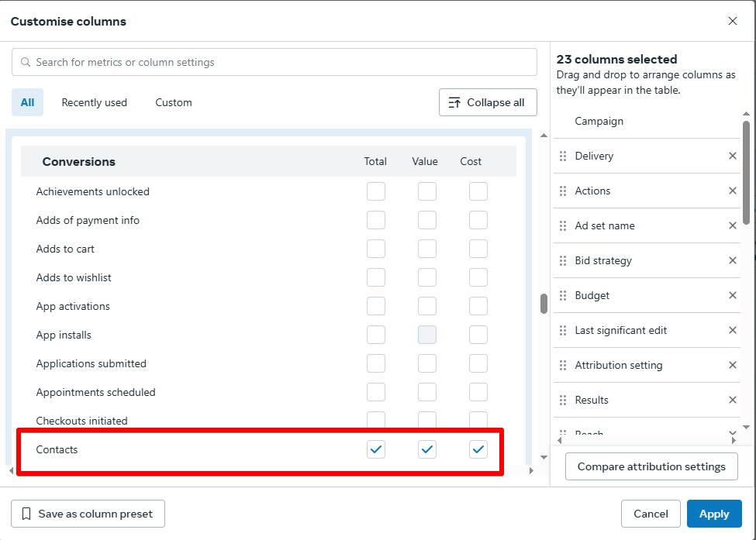Remove the Results column
The image size is (756, 540).
[x=733, y=400]
